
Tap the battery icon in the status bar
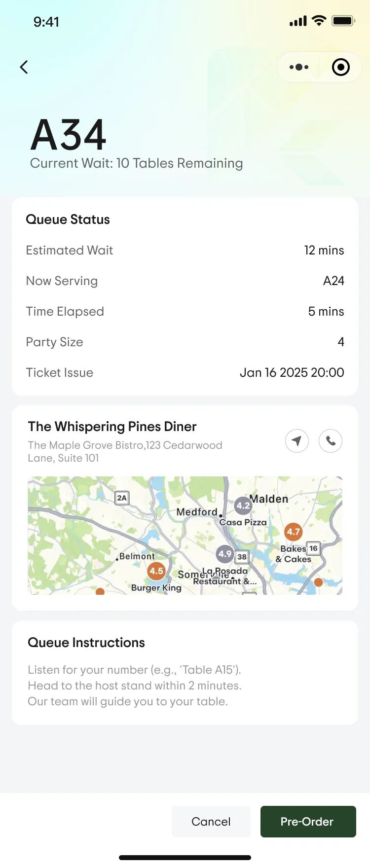[x=343, y=21]
